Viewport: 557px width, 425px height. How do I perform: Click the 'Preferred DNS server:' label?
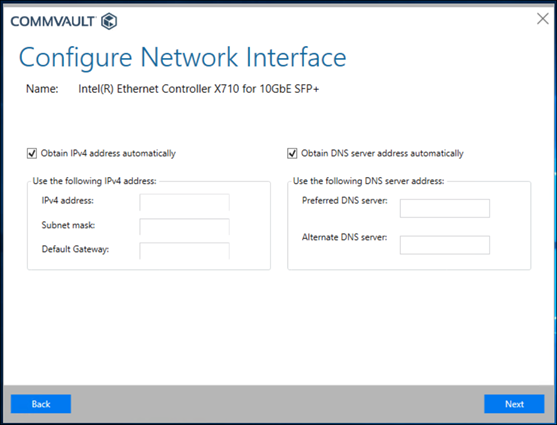click(x=345, y=200)
